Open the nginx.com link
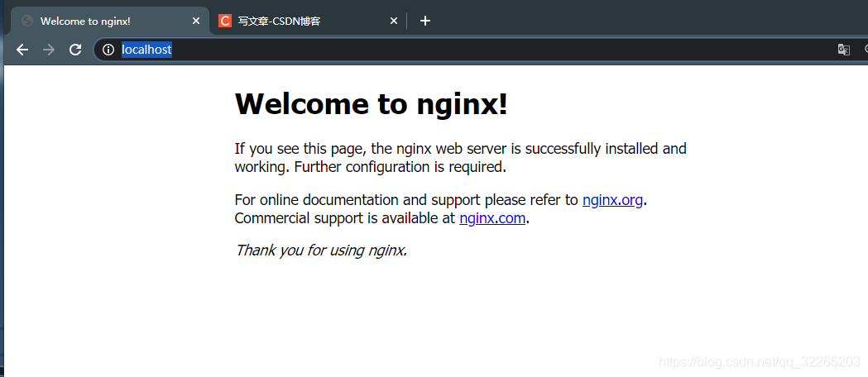Viewport: 868px width, 377px height. [x=492, y=218]
